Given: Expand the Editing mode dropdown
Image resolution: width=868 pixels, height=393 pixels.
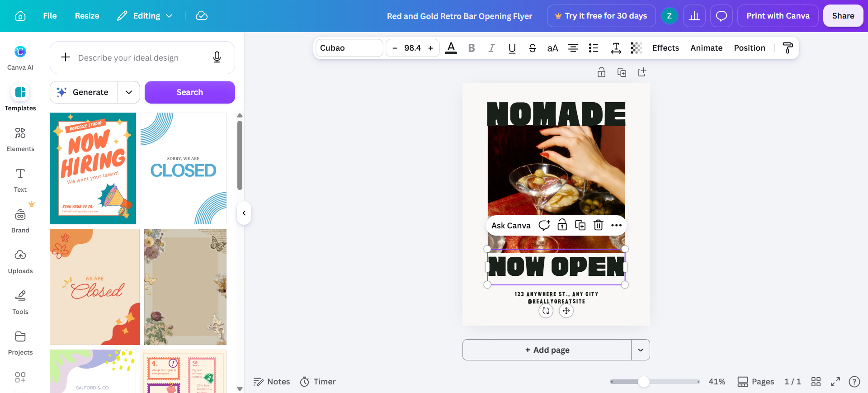Looking at the screenshot, I should tap(145, 16).
